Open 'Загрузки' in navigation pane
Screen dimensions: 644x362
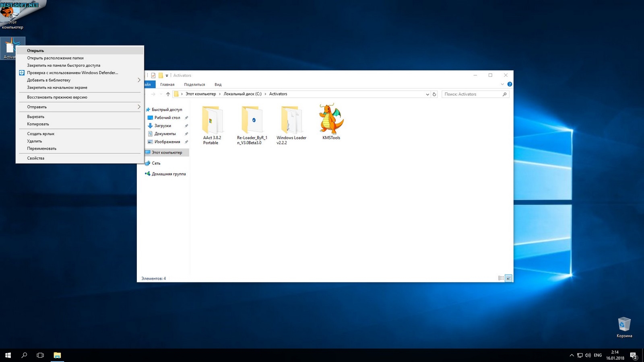click(x=163, y=125)
